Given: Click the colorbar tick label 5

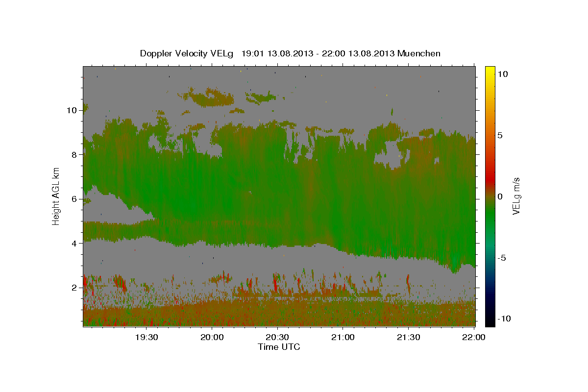Looking at the screenshot, I should tap(500, 135).
